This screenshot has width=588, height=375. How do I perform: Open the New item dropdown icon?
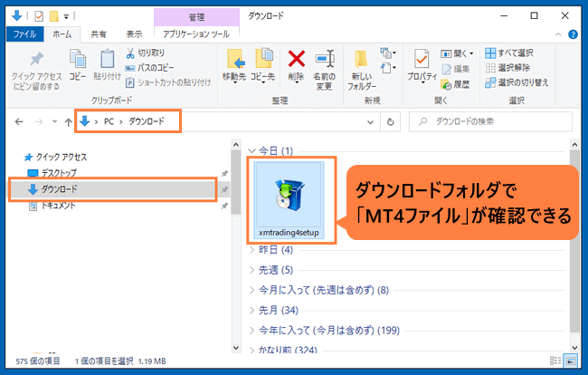[388, 53]
